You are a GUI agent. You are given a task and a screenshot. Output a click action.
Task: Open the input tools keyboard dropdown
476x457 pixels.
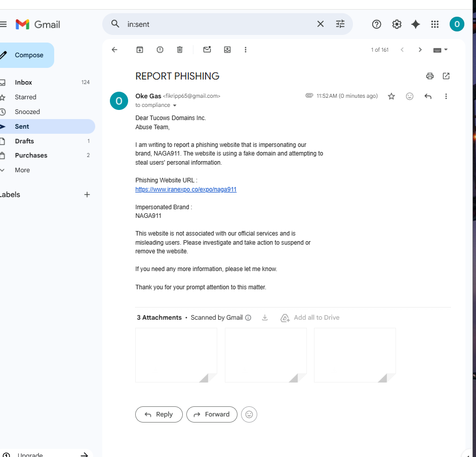click(x=440, y=50)
